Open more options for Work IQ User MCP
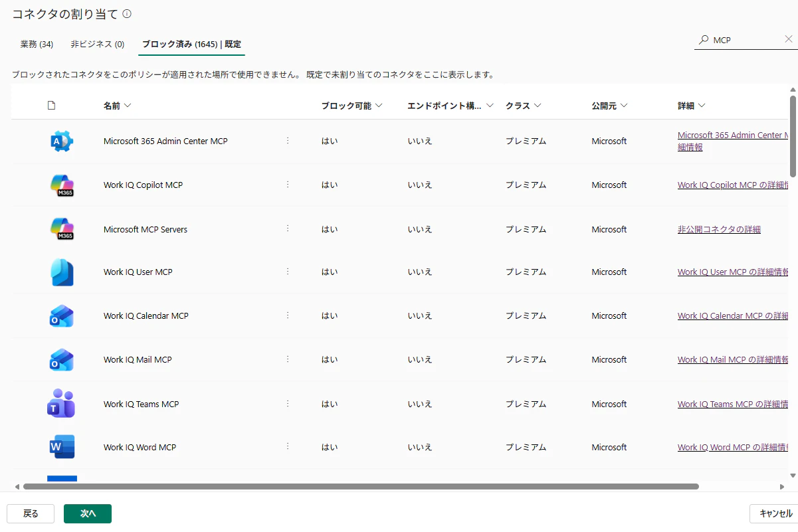The width and height of the screenshot is (798, 532). click(288, 271)
